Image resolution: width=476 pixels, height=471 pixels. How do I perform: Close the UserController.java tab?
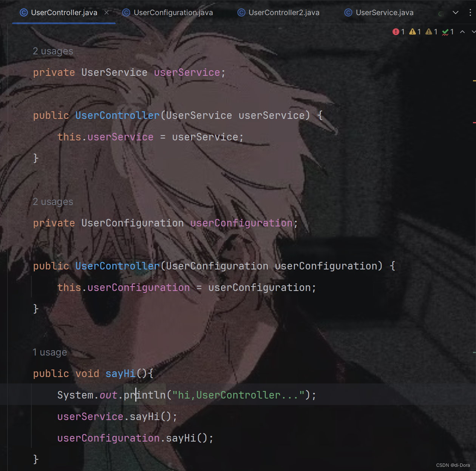107,12
